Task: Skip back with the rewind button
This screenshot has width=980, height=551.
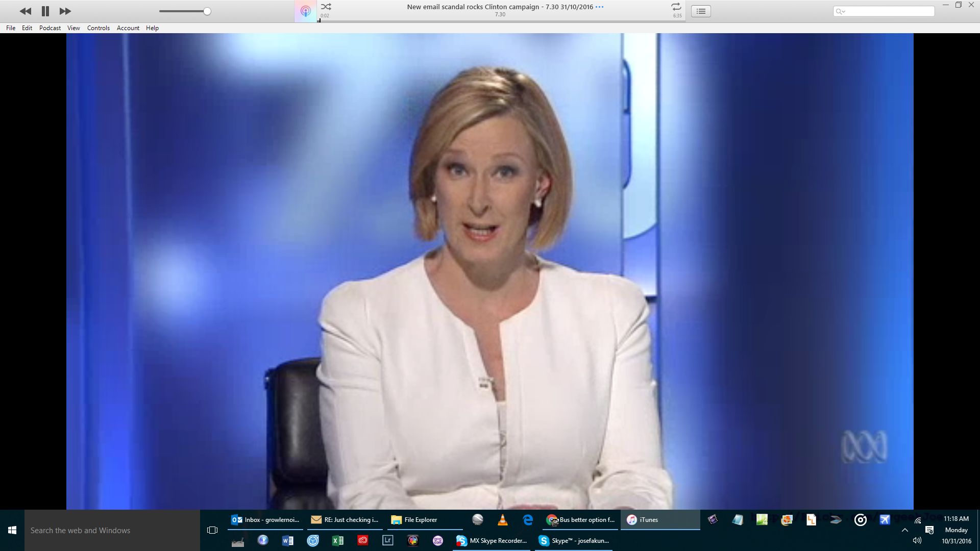Action: 25,11
